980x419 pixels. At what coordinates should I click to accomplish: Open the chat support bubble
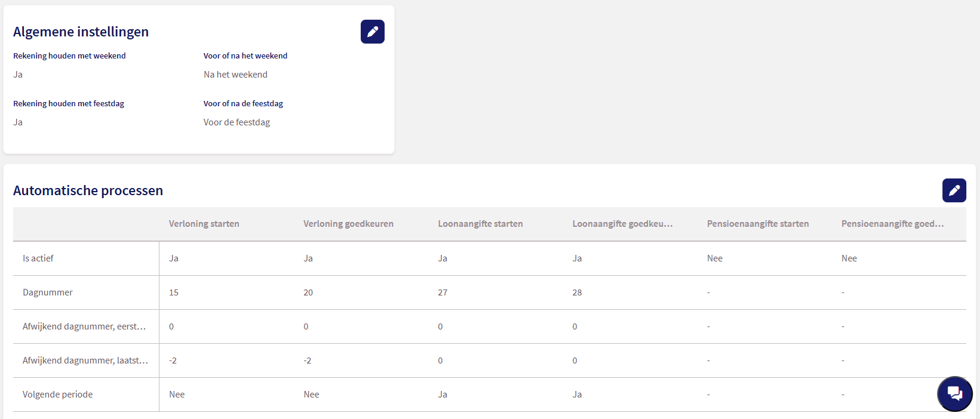point(954,394)
